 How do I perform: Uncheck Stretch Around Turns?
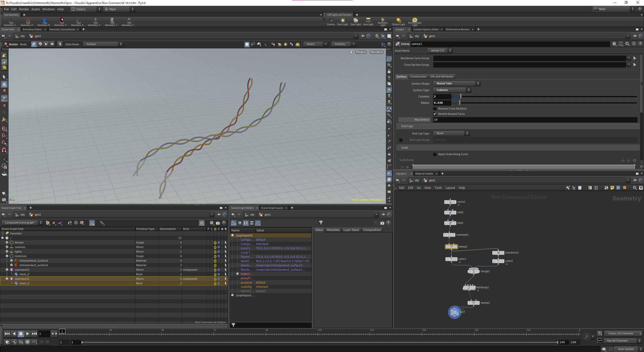[x=435, y=114]
